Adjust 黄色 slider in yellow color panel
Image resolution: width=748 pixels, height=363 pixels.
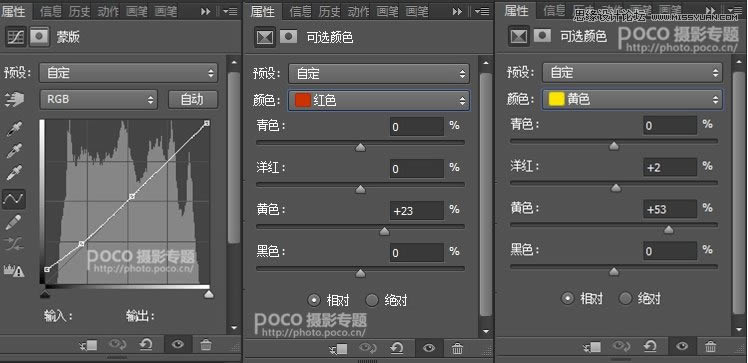tap(669, 230)
